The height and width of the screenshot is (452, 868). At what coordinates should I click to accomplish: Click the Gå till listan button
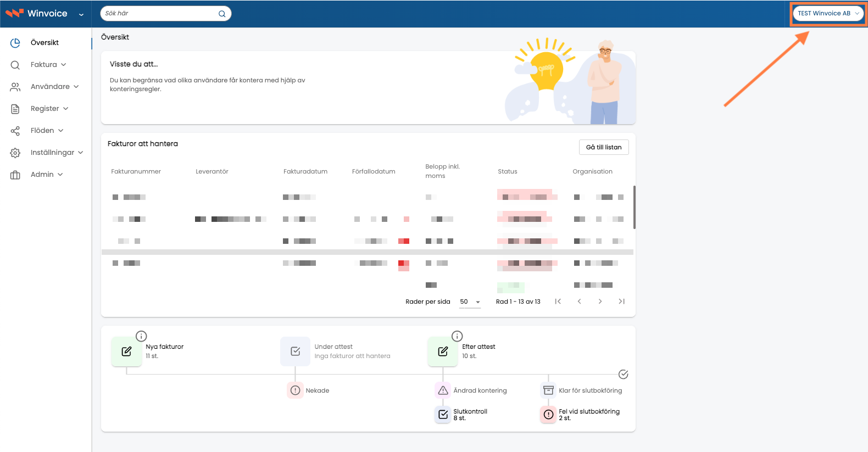604,147
